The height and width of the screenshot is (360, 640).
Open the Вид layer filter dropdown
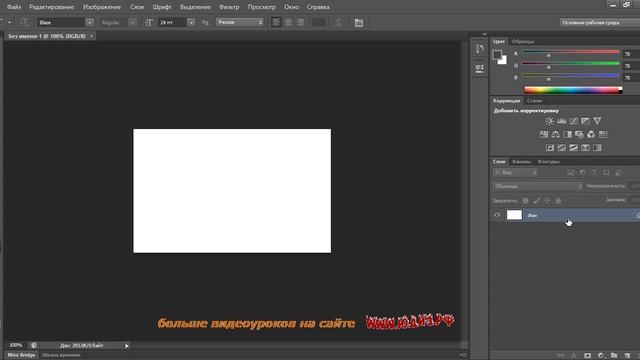(515, 173)
